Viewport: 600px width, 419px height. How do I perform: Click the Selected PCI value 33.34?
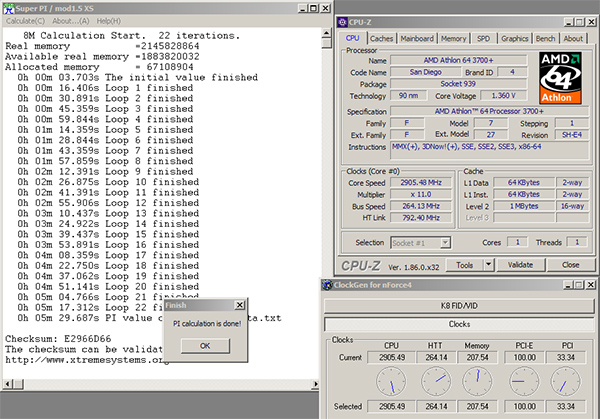pyautogui.click(x=566, y=406)
